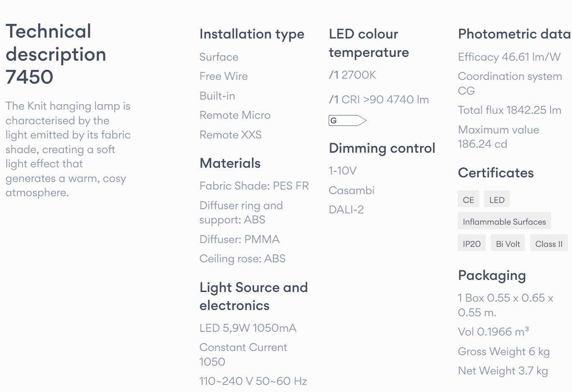Click the Photometric data heading
This screenshot has height=392, width=572.
[514, 34]
